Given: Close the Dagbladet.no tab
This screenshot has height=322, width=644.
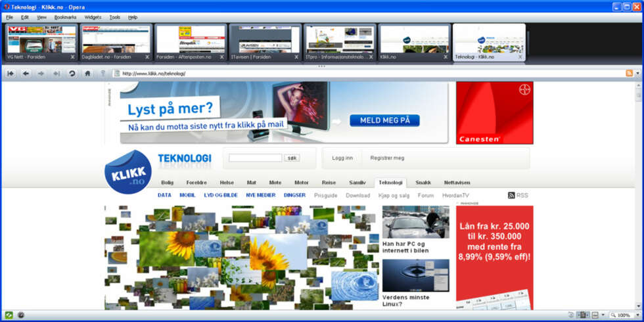Looking at the screenshot, I should 147,57.
